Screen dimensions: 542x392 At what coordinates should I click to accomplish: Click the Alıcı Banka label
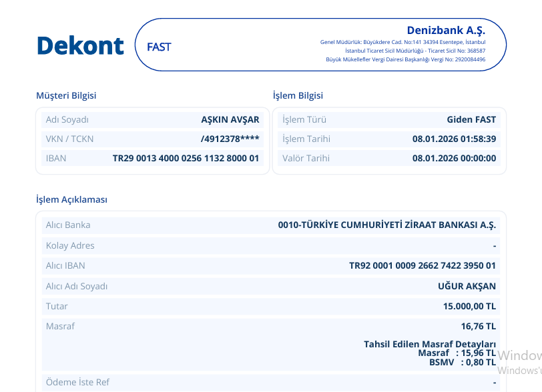[x=68, y=225]
